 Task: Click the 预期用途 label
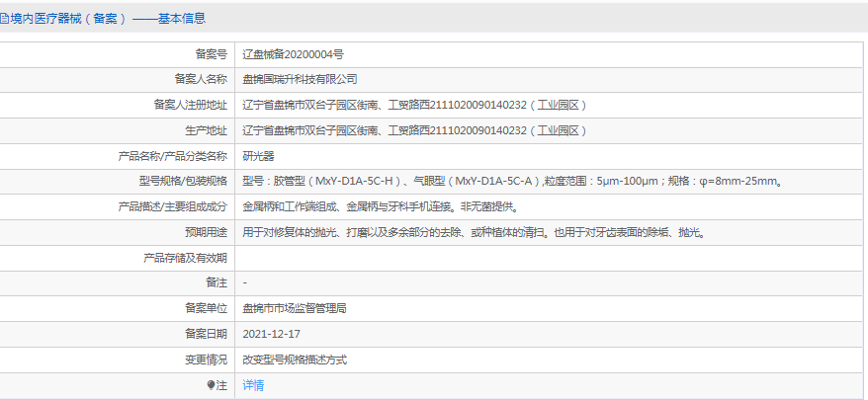pos(206,232)
